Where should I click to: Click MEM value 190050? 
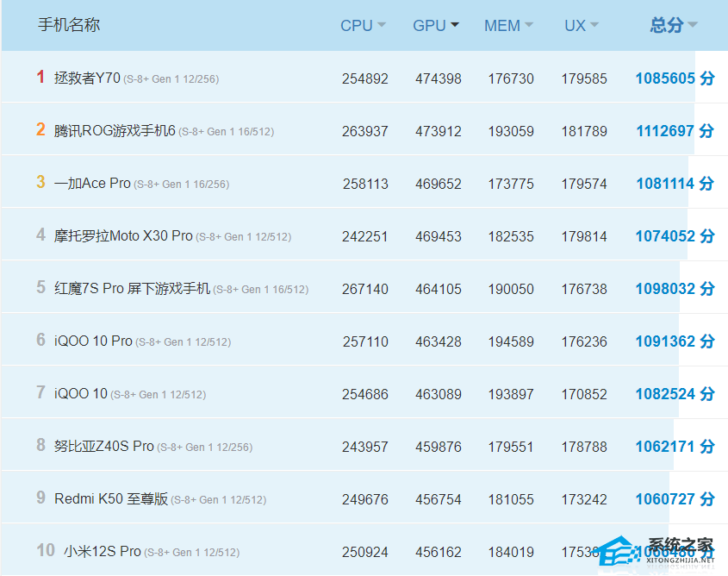511,289
